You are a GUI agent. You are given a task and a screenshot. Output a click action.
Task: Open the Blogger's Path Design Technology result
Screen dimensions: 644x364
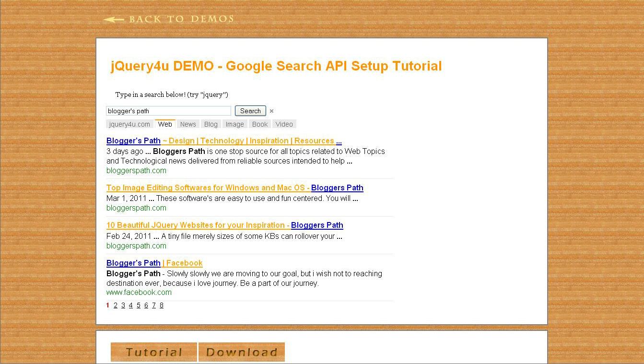(x=224, y=141)
